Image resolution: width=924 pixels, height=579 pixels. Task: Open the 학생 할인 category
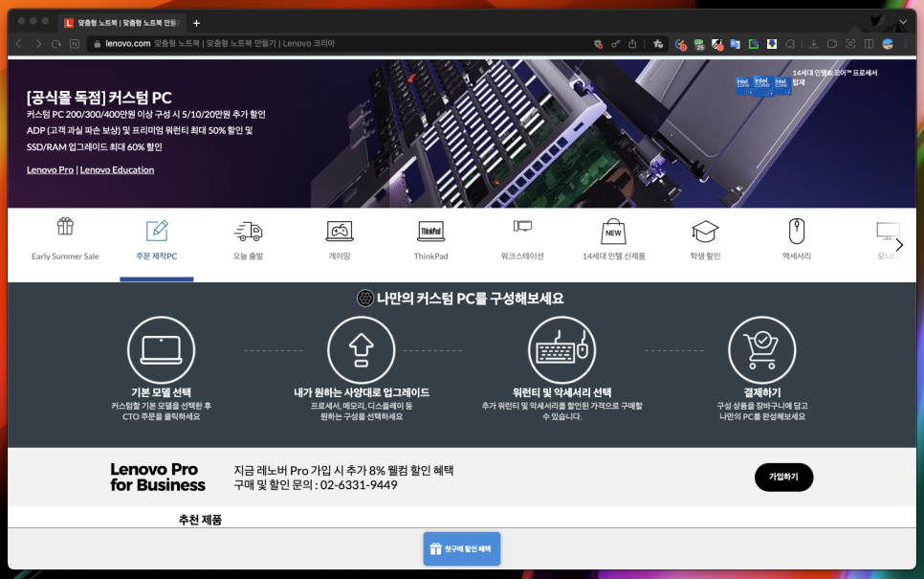tap(705, 239)
